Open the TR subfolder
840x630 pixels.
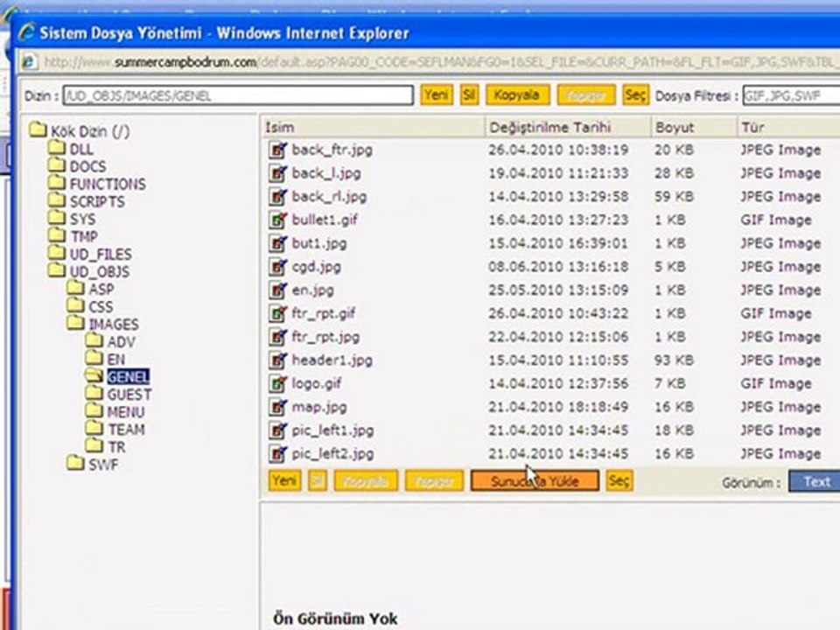pyautogui.click(x=116, y=447)
